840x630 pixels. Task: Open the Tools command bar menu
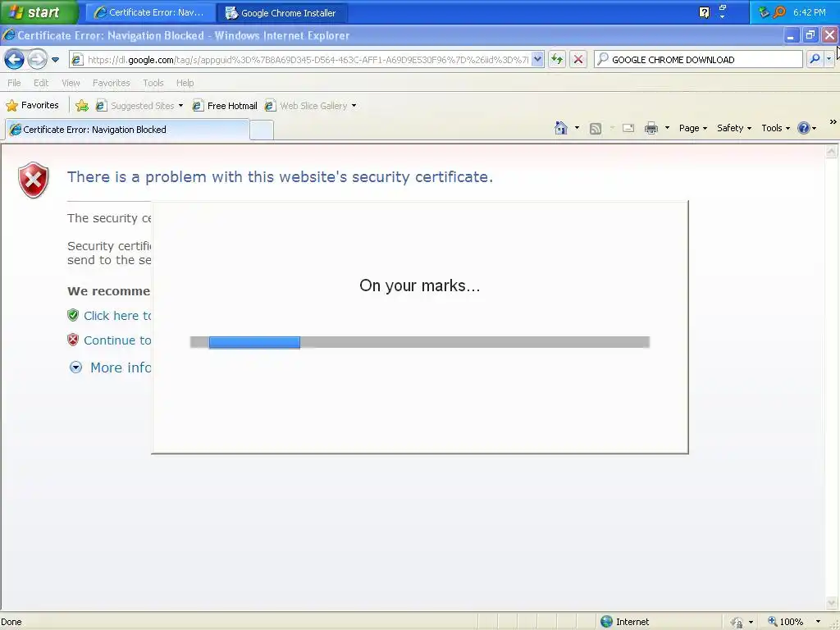[x=776, y=128]
